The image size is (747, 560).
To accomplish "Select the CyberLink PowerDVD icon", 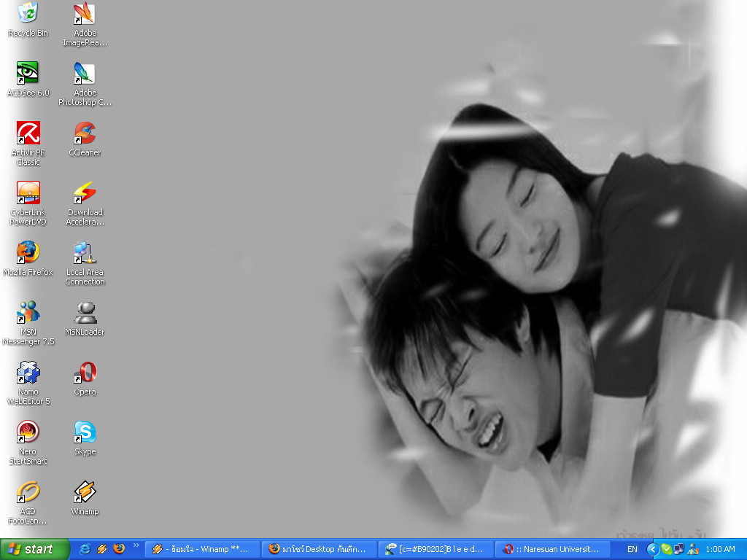I will pos(28,204).
